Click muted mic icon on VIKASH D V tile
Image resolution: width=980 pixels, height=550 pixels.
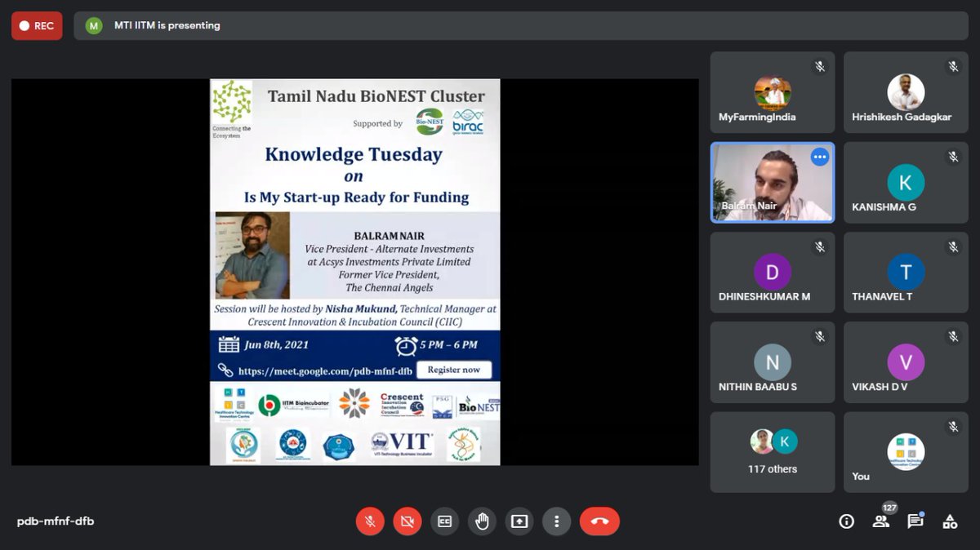[953, 336]
